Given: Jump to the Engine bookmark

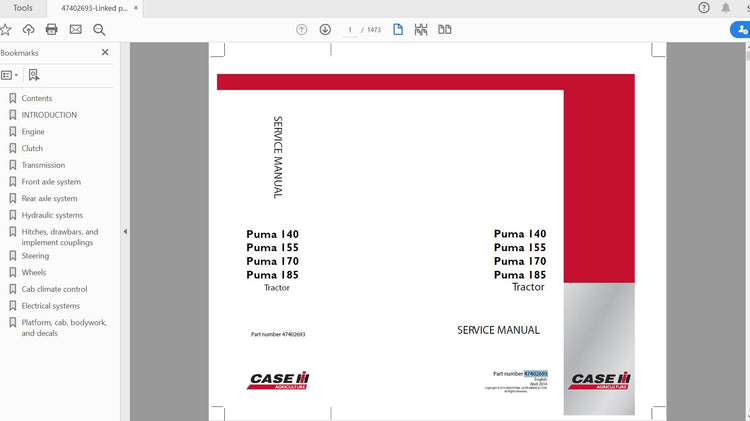Looking at the screenshot, I should tap(33, 132).
